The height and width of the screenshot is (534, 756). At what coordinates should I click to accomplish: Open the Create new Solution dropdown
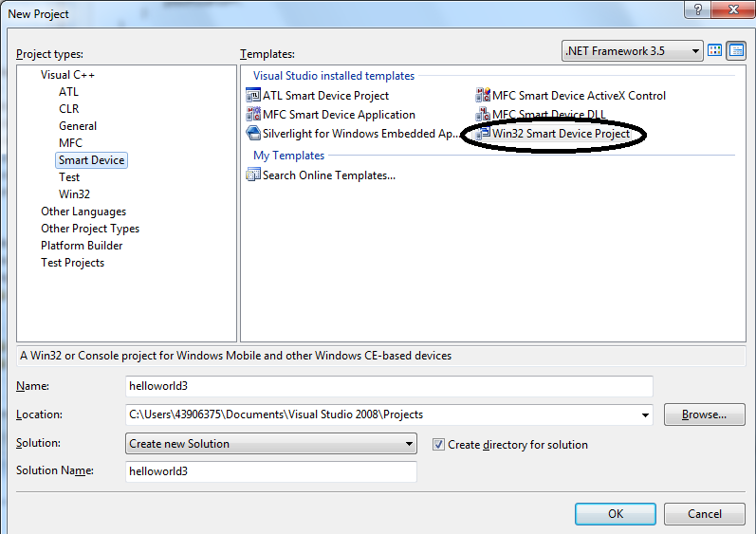[271, 443]
